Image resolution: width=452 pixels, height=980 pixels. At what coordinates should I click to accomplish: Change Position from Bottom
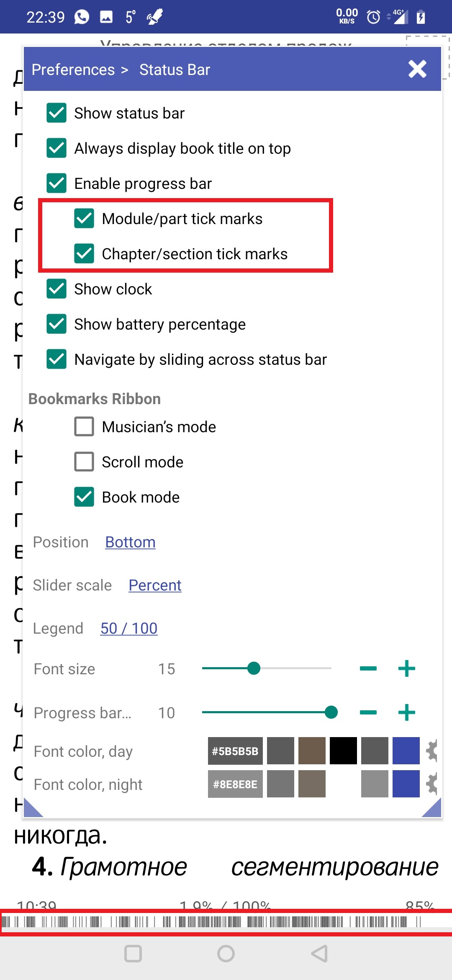(130, 542)
